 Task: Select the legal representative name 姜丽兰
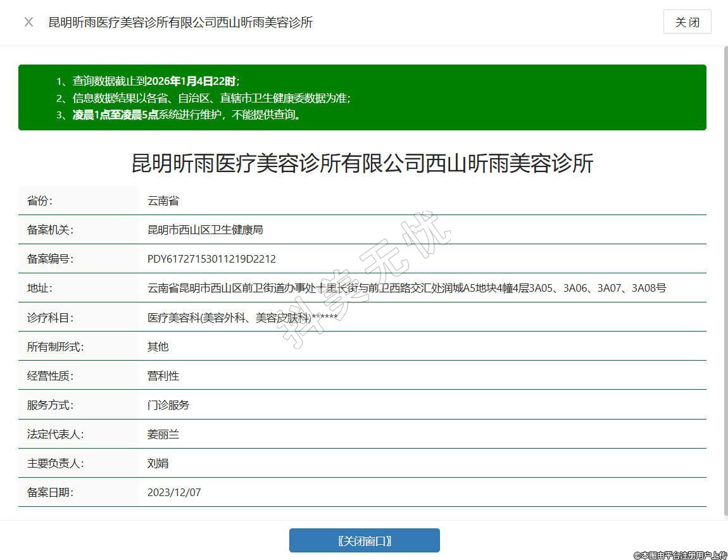163,434
